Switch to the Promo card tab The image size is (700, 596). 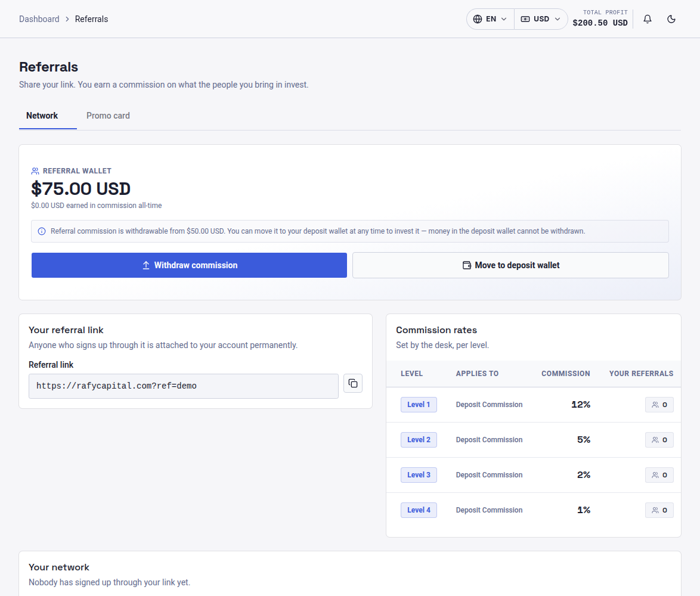click(108, 116)
